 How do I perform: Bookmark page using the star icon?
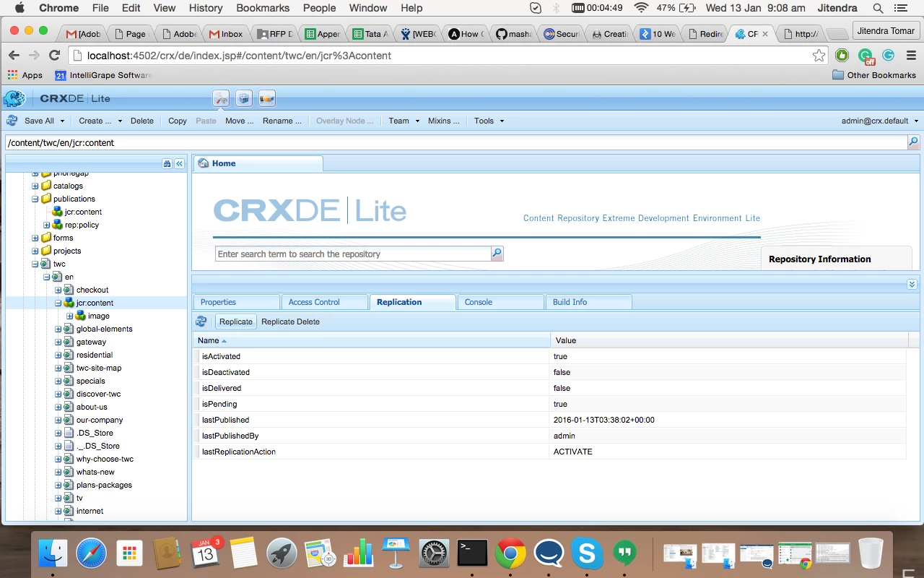[x=819, y=56]
